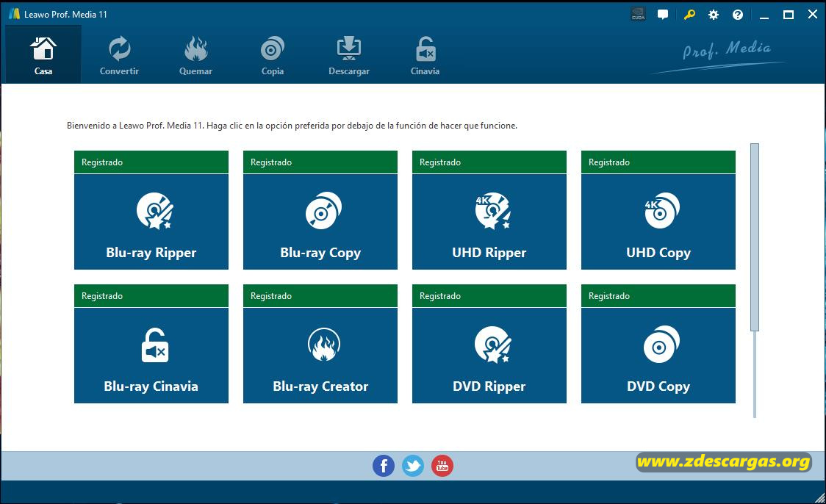Launch module via DVD Ripper label
826x504 pixels.
pos(489,386)
